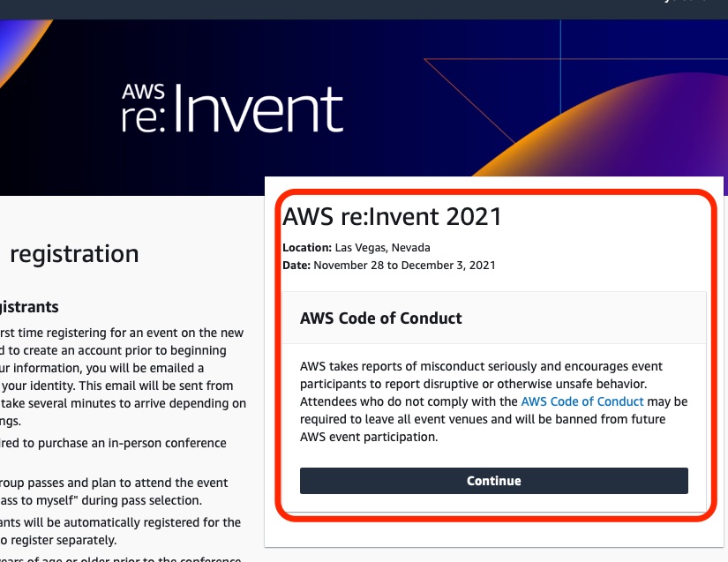This screenshot has width=728, height=562.
Task: Click the AWS re:Invent logo
Action: coord(234,106)
